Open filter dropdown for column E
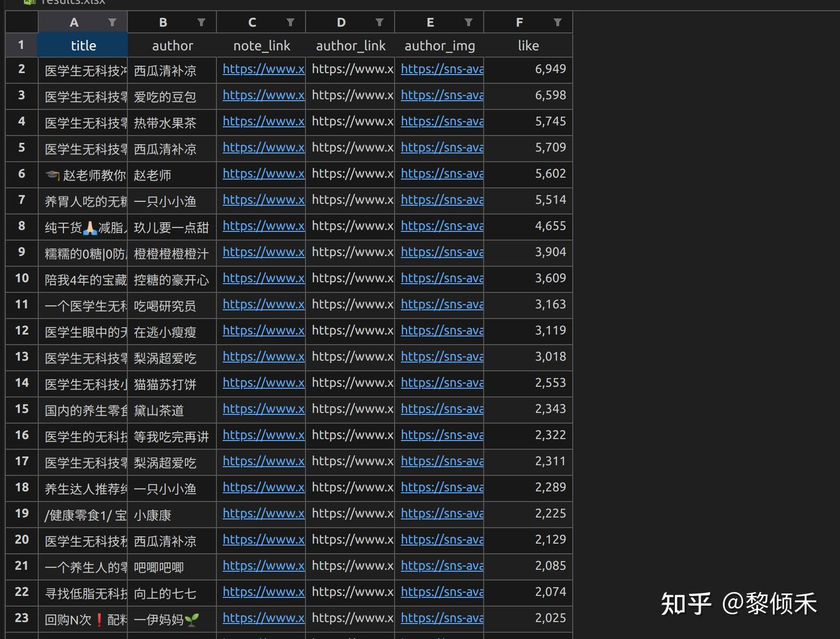The height and width of the screenshot is (639, 840). 468,22
